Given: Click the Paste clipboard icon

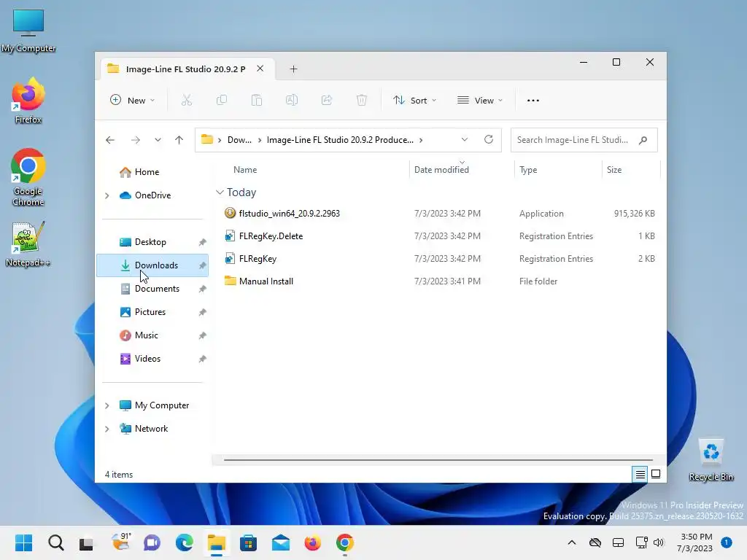Looking at the screenshot, I should [256, 100].
